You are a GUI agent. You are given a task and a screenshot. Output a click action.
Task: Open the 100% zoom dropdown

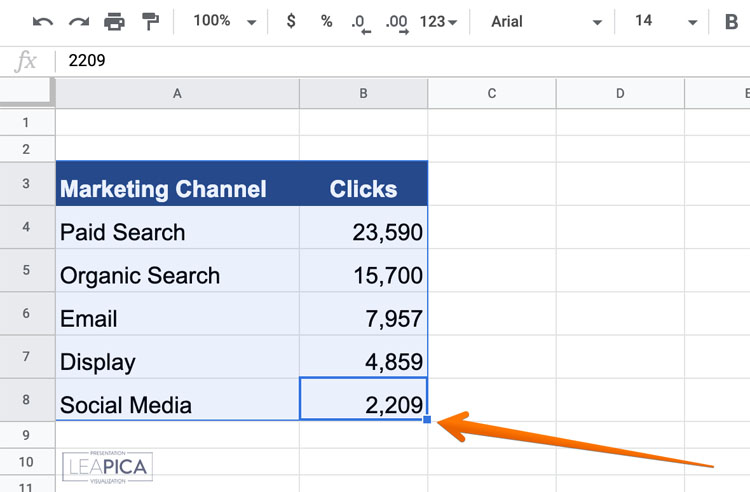click(x=224, y=22)
